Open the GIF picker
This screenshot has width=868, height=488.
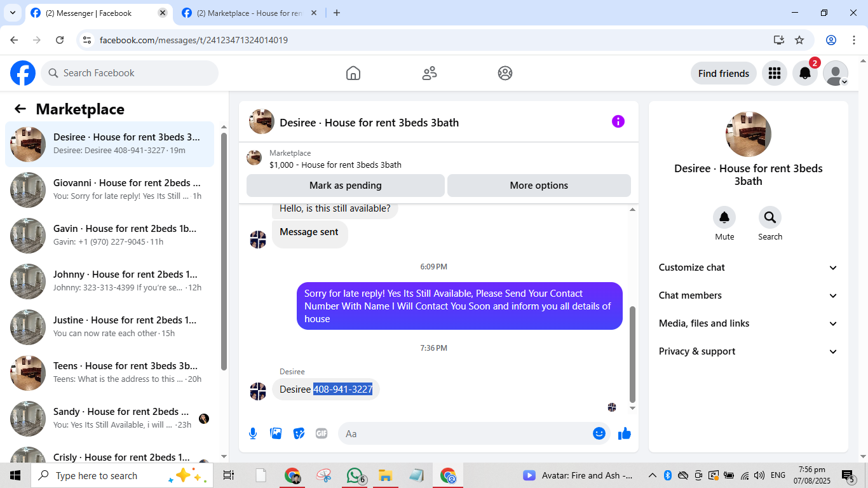click(x=322, y=433)
